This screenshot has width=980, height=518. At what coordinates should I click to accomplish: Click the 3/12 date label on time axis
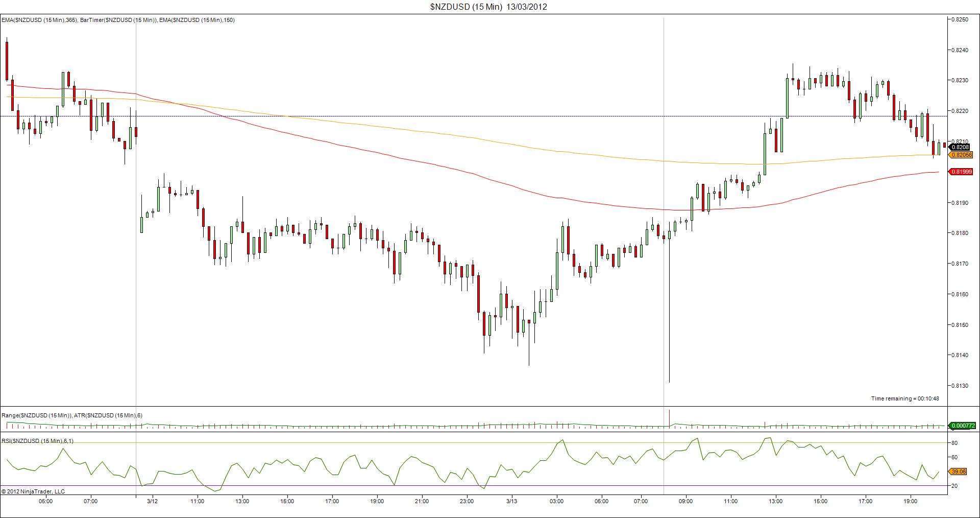pos(152,501)
